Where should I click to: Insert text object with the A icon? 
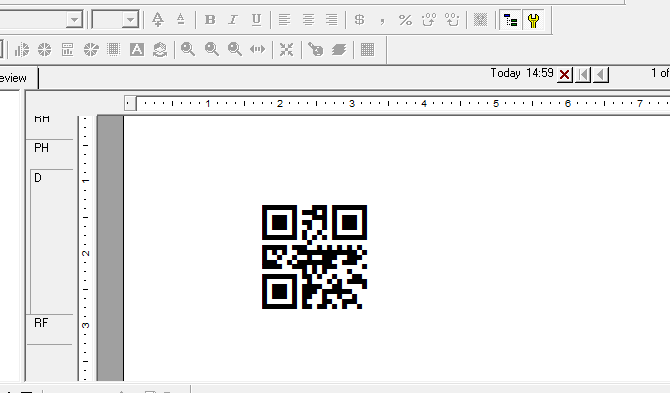[x=137, y=50]
